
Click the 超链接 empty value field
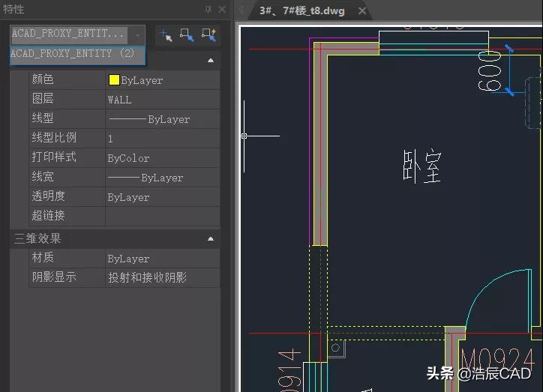point(162,216)
